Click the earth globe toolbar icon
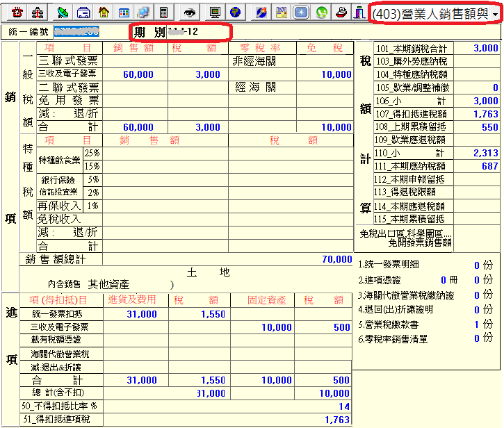504x428 pixels. click(x=235, y=12)
